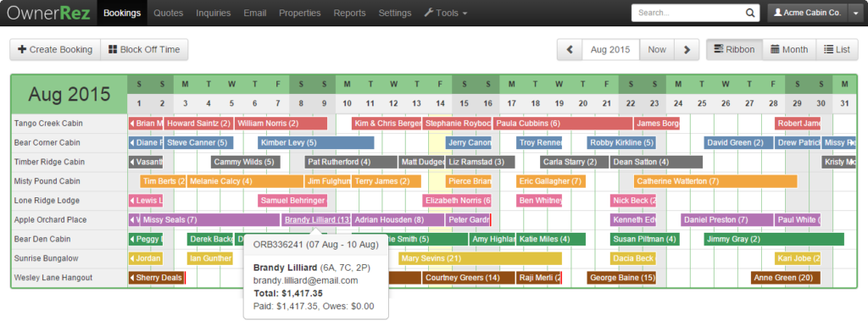
Task: Select Wesley Lane Hangout property row
Action: point(70,278)
